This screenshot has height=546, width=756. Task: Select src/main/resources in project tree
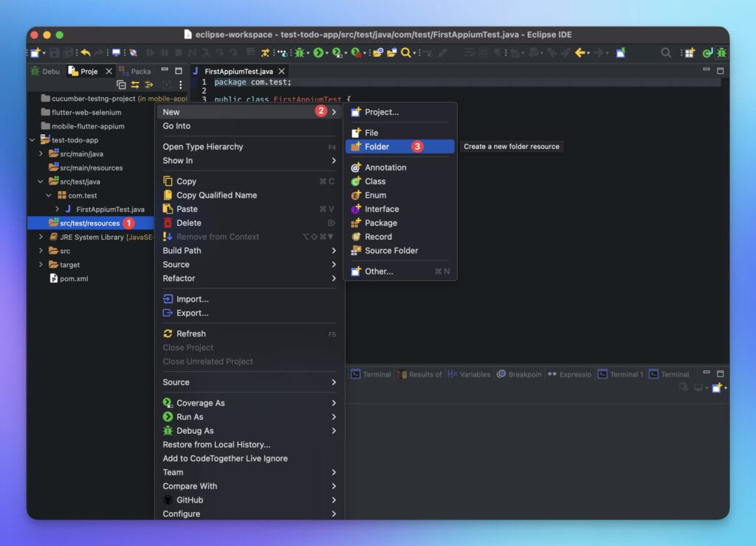coord(86,167)
